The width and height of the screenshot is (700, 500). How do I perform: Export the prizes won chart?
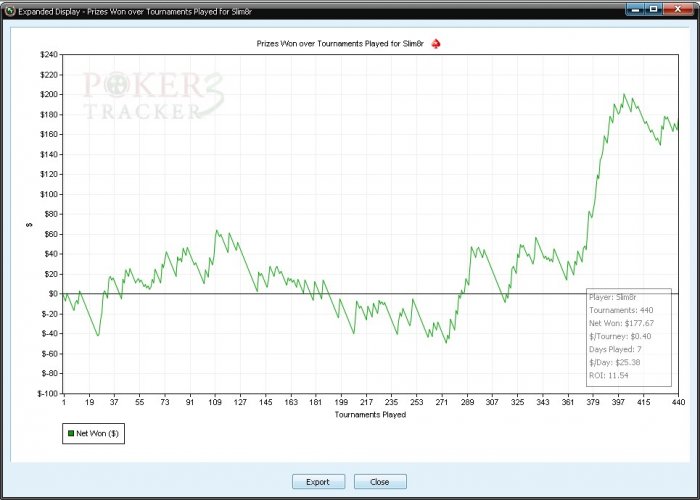point(318,481)
